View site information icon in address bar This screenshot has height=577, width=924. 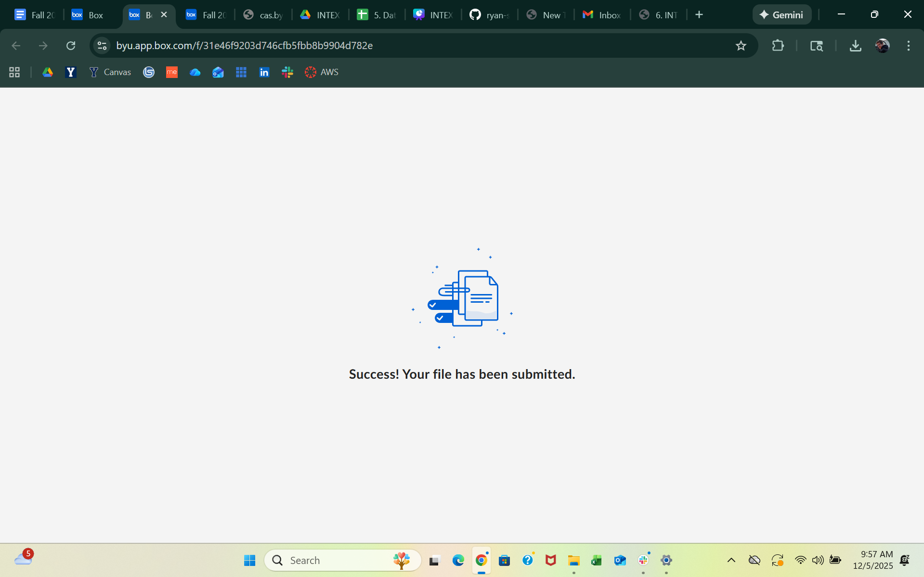[102, 46]
